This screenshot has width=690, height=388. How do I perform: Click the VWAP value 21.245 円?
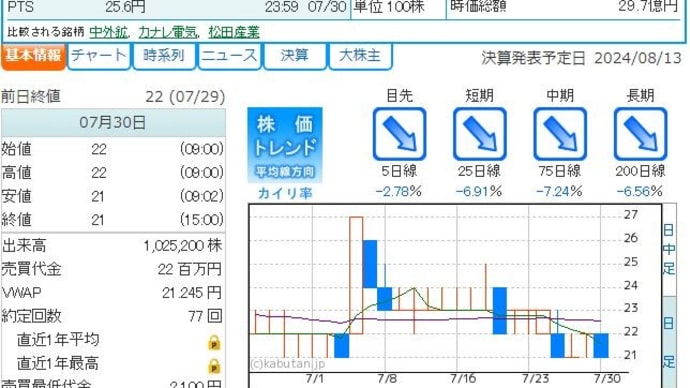pyautogui.click(x=191, y=293)
